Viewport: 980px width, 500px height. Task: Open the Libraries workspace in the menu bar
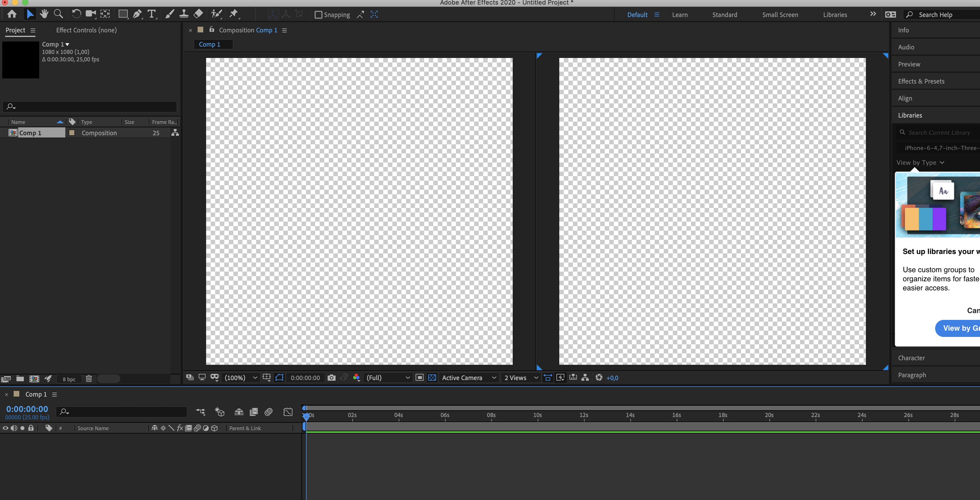point(835,14)
